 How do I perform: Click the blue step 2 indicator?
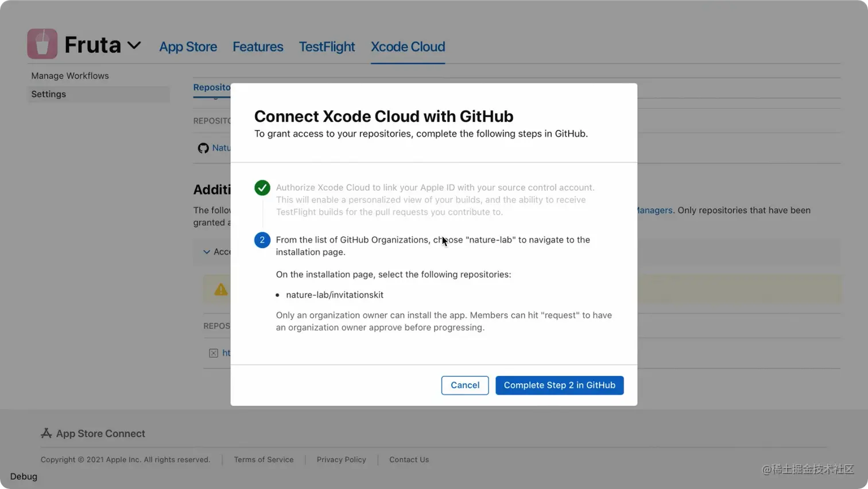(x=262, y=240)
